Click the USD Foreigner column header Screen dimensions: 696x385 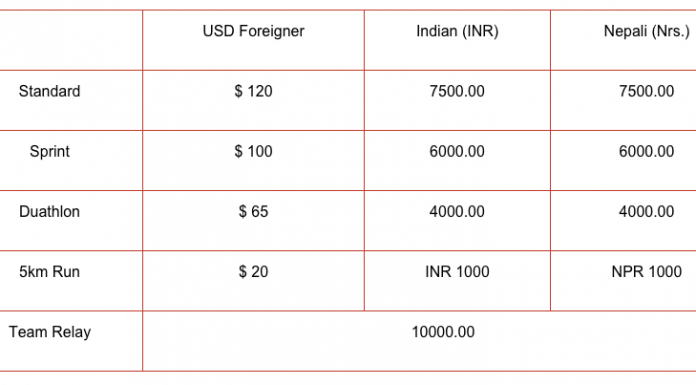click(253, 31)
